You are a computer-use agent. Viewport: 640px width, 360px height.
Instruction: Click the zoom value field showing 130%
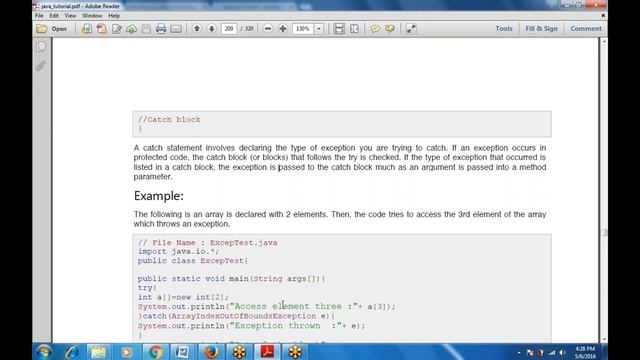point(302,29)
